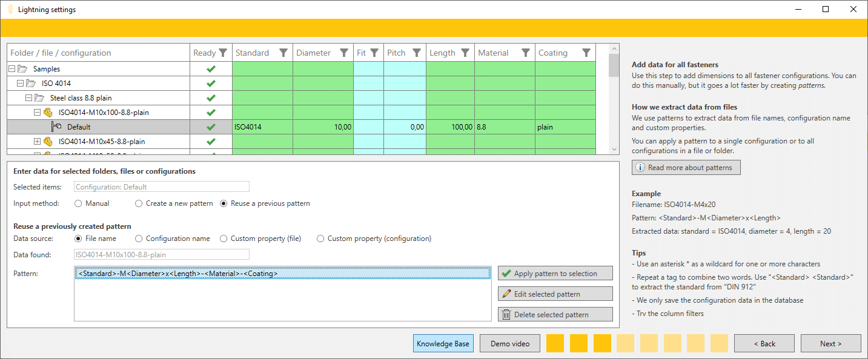The height and width of the screenshot is (359, 868).
Task: Open filter for Fit column
Action: [x=374, y=53]
